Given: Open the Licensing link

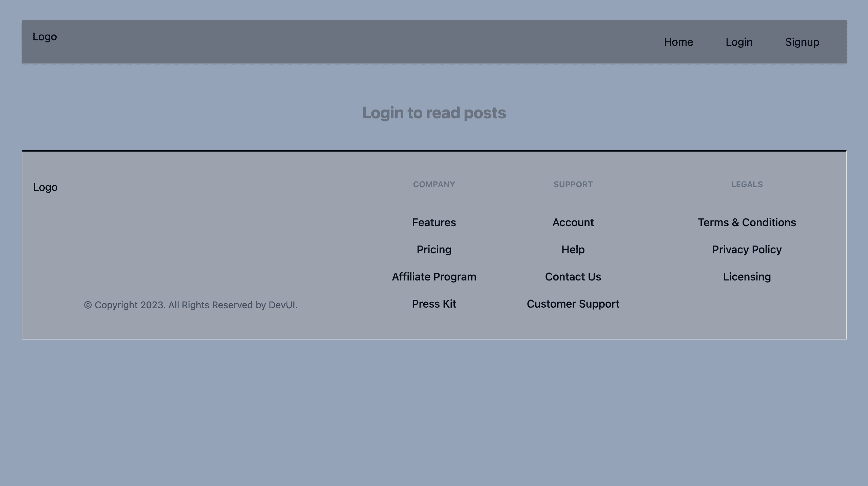Looking at the screenshot, I should [x=747, y=277].
